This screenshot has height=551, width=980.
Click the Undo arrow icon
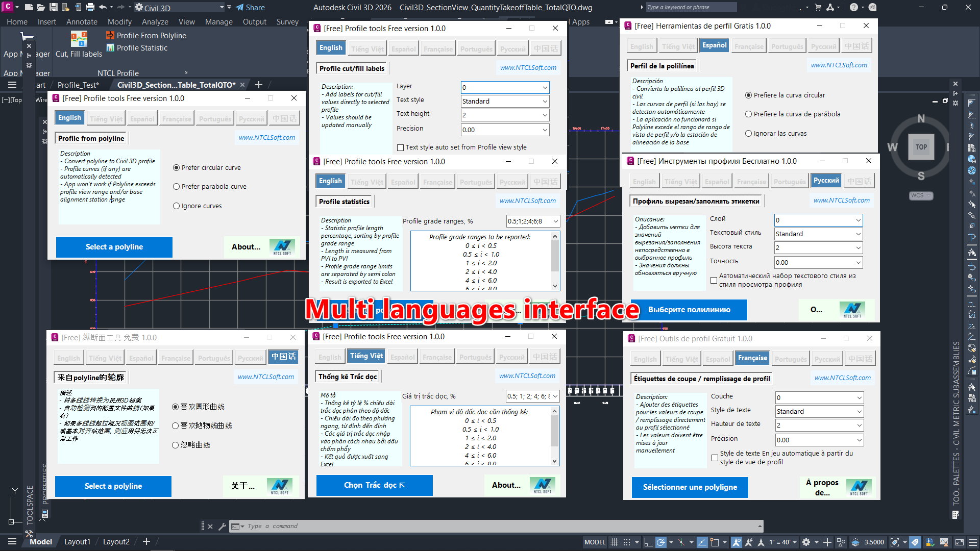tap(103, 7)
